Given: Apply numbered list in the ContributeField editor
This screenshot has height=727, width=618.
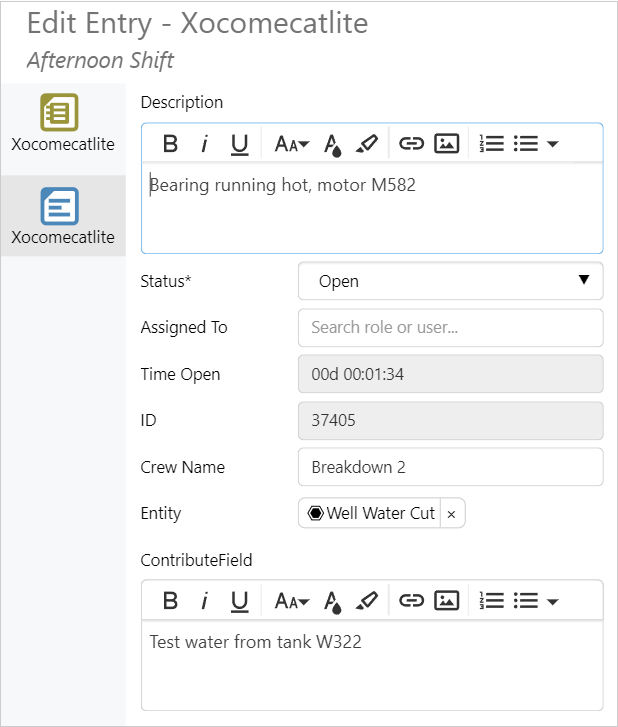Looking at the screenshot, I should 492,601.
